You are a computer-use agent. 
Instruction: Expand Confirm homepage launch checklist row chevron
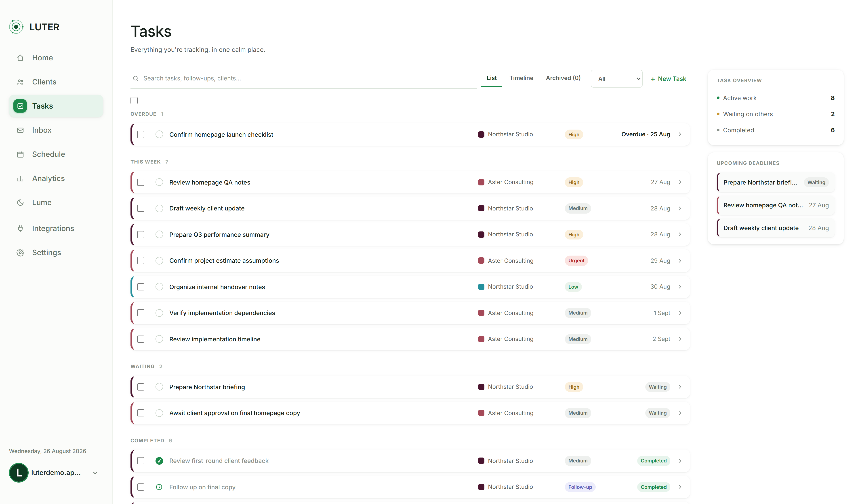pyautogui.click(x=680, y=134)
